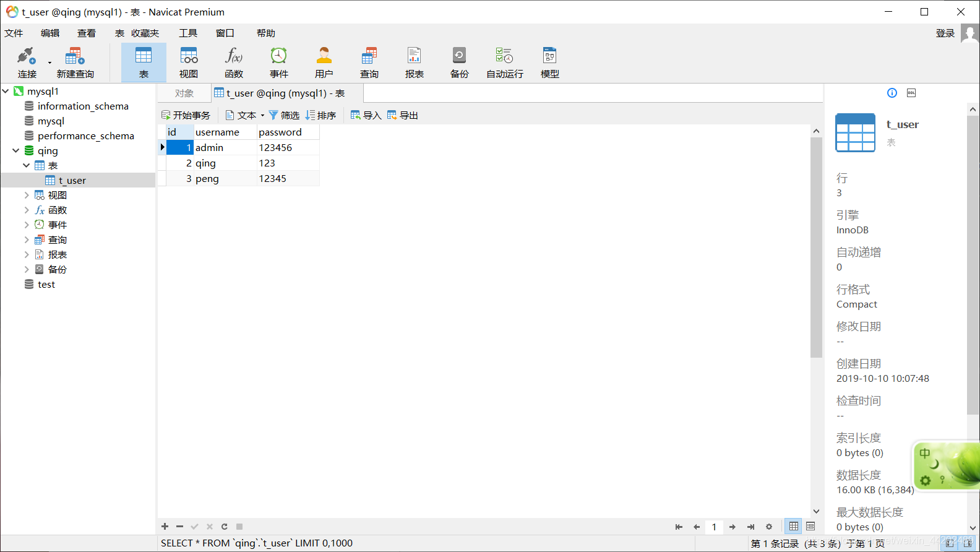Switch to form view mode
This screenshot has height=552, width=980.
pyautogui.click(x=810, y=527)
